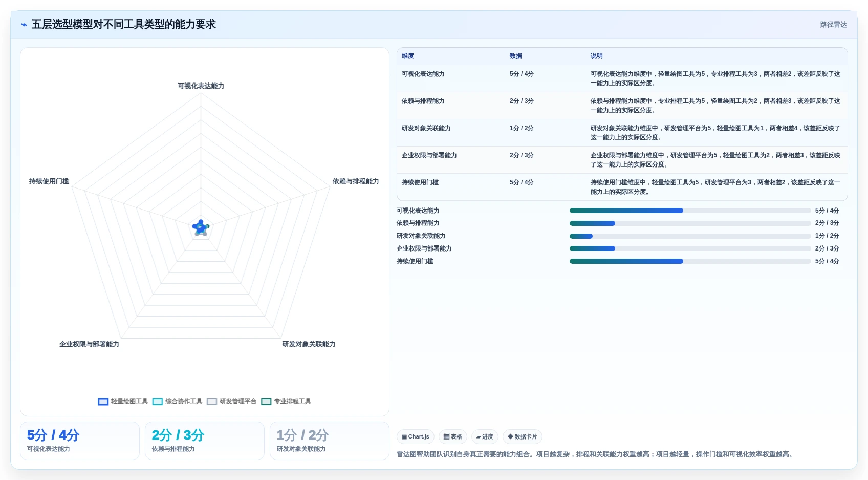
Task: Select the 进度 tag chip
Action: pos(485,437)
